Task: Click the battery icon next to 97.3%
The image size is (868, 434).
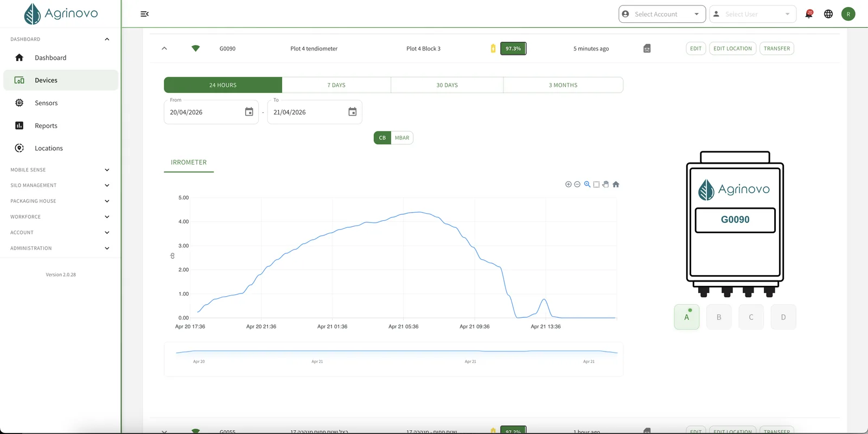Action: 493,48
